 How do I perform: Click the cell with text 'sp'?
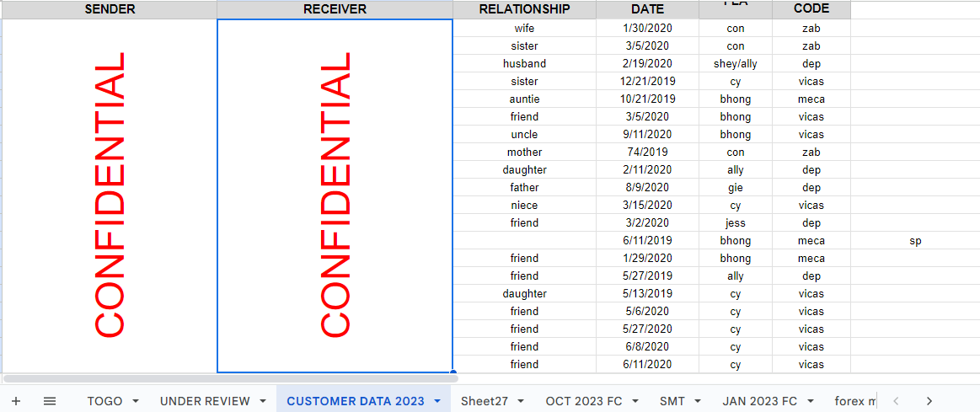click(x=915, y=241)
